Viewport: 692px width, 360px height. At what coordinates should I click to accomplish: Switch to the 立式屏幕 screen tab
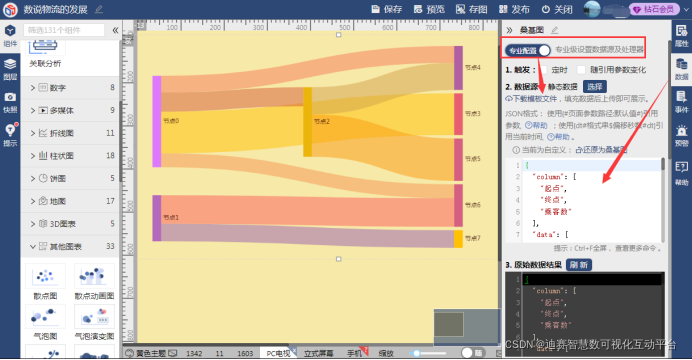319,353
